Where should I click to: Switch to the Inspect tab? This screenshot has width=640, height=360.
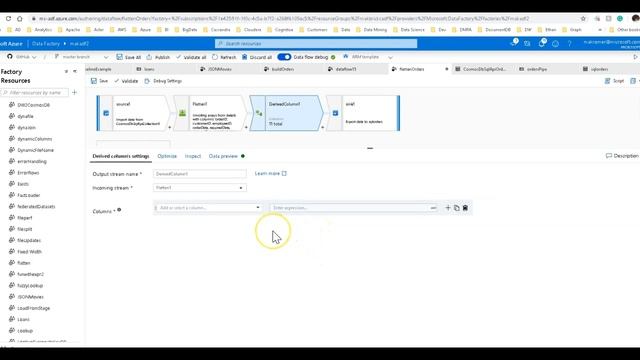(x=193, y=156)
